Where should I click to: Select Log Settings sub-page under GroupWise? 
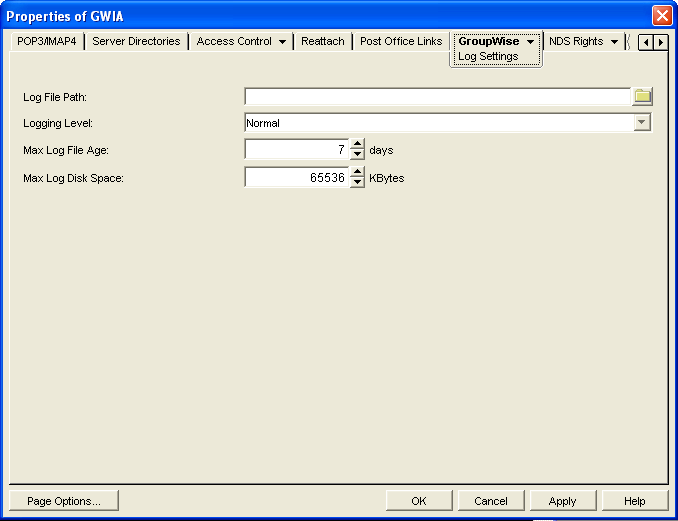click(488, 56)
